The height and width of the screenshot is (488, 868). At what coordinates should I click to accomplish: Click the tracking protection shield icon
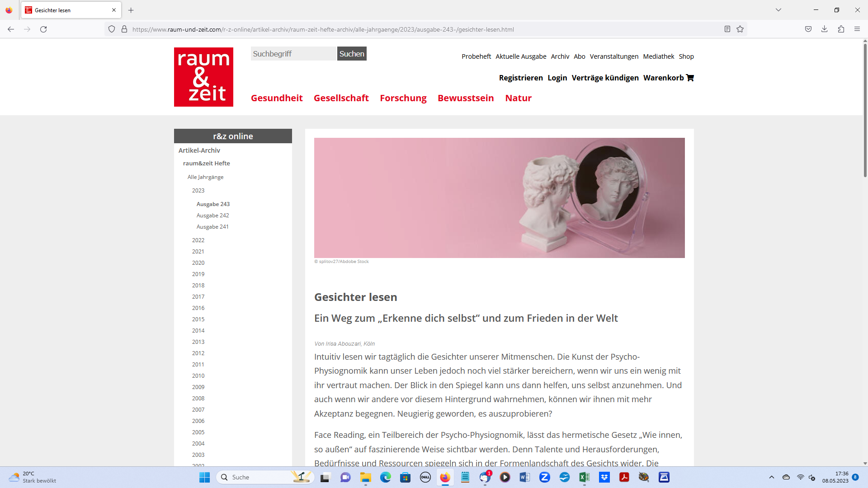point(112,29)
